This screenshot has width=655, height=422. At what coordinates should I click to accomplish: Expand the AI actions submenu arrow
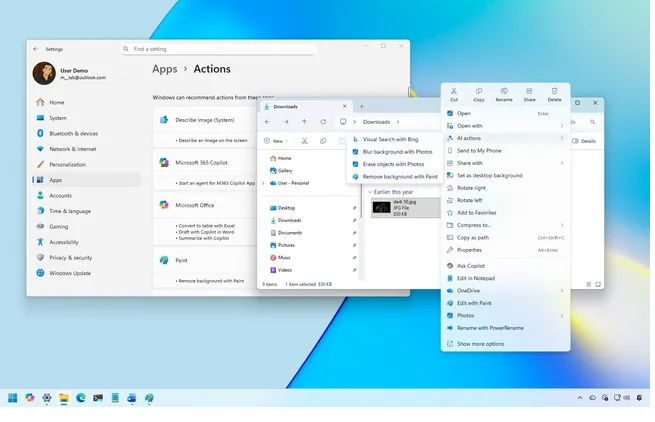click(x=562, y=138)
